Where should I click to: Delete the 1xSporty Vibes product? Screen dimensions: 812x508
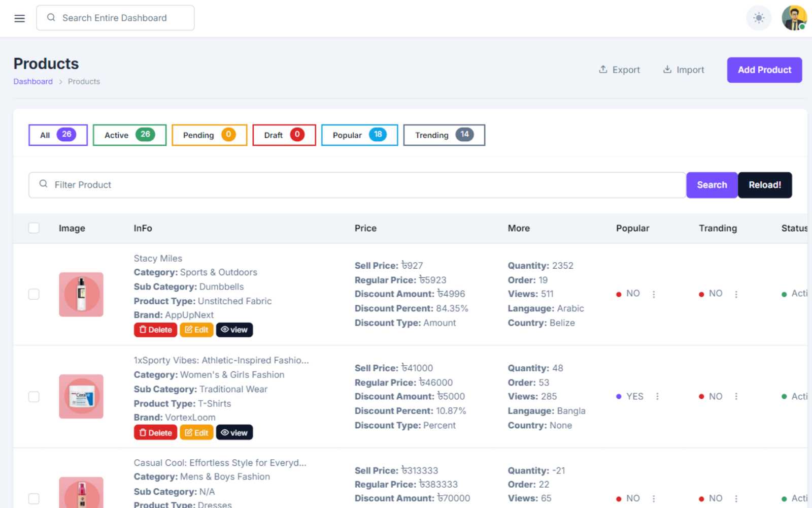coord(155,433)
